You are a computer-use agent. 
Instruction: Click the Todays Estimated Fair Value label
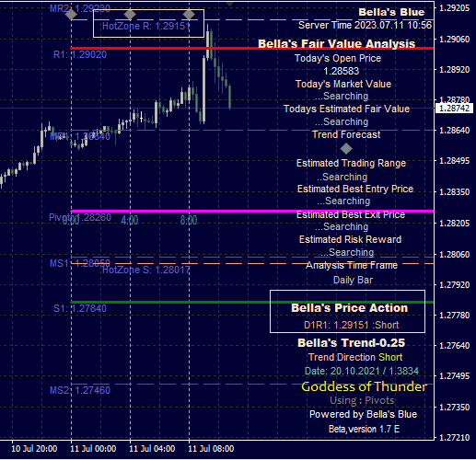coord(346,109)
